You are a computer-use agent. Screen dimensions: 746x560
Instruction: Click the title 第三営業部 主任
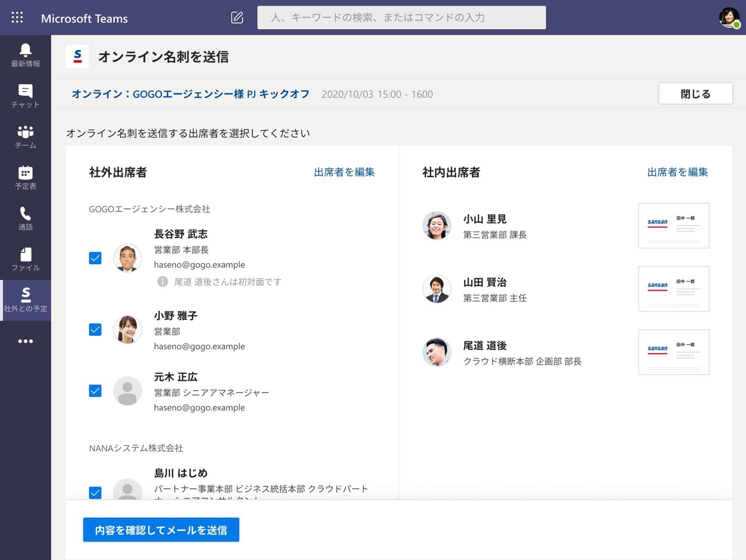point(495,298)
